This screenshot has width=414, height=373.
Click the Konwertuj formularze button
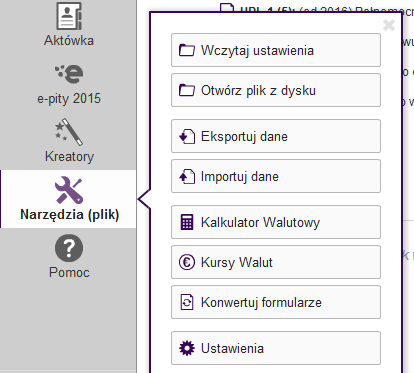click(276, 302)
